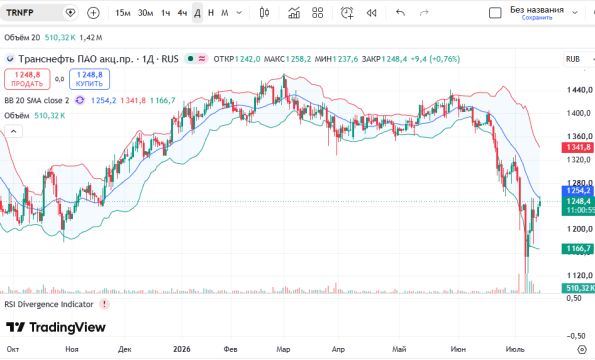Click the TradingView logo

pos(55,327)
